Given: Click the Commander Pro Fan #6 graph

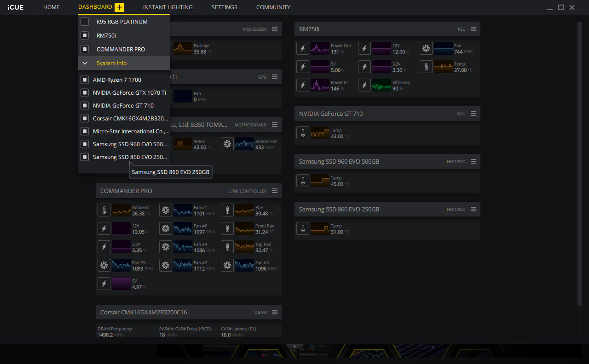Looking at the screenshot, I should (x=183, y=228).
